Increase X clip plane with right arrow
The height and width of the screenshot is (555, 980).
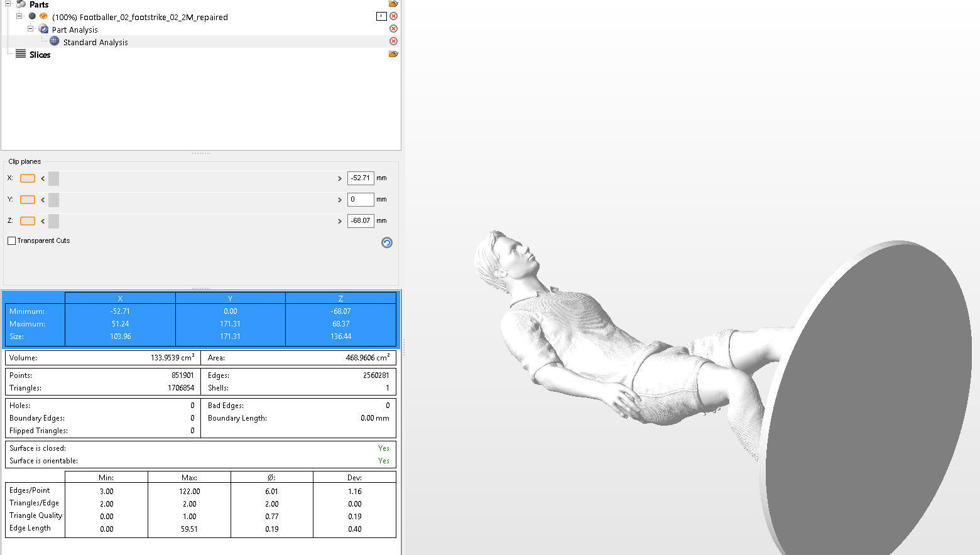(x=340, y=179)
